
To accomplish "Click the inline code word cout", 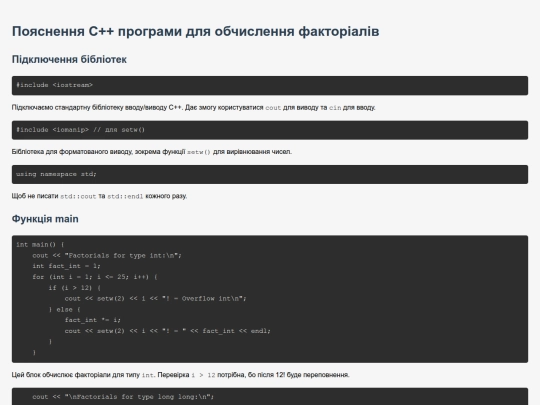I will pos(273,108).
